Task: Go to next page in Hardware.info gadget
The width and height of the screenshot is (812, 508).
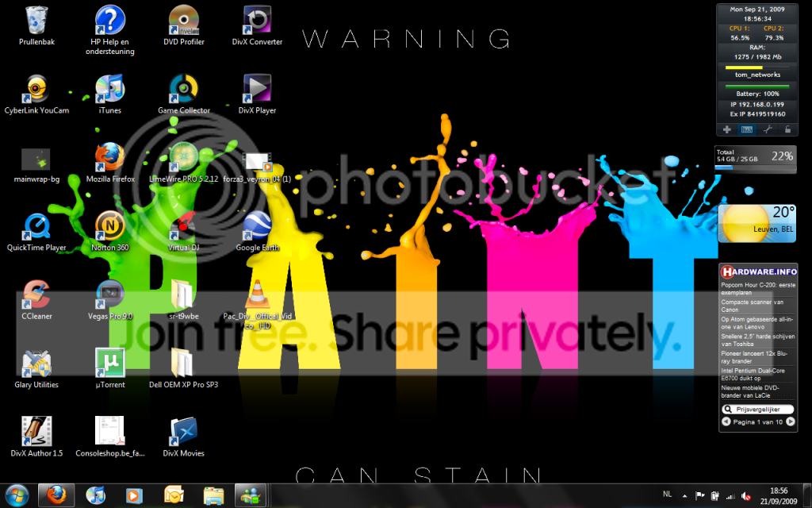Action: click(x=791, y=421)
